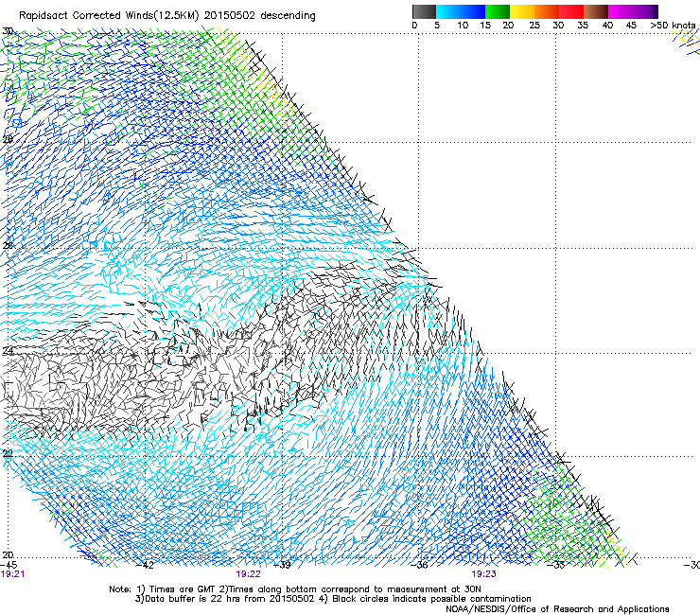Viewport: 700px width, 615px height.
Task: Click the '45' label under the color bar
Action: [x=631, y=26]
